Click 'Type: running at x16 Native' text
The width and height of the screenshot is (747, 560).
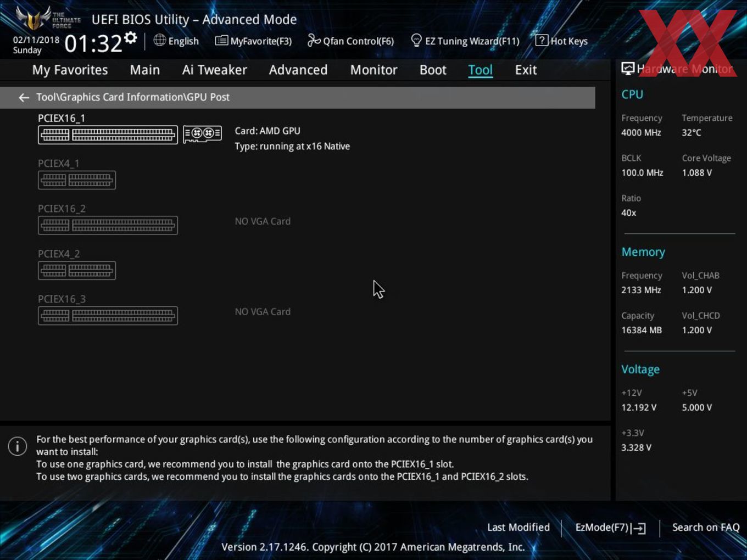pyautogui.click(x=292, y=146)
